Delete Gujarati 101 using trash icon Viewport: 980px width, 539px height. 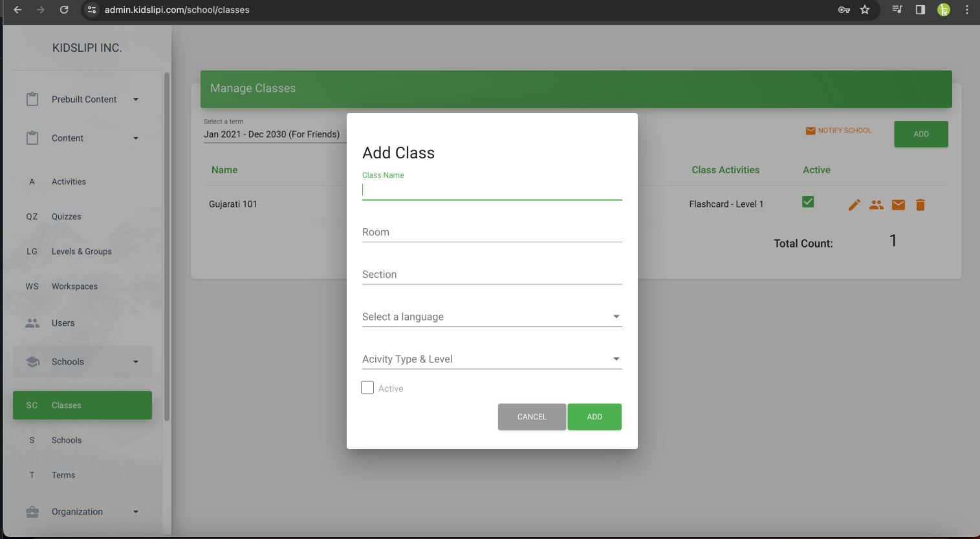pyautogui.click(x=920, y=205)
